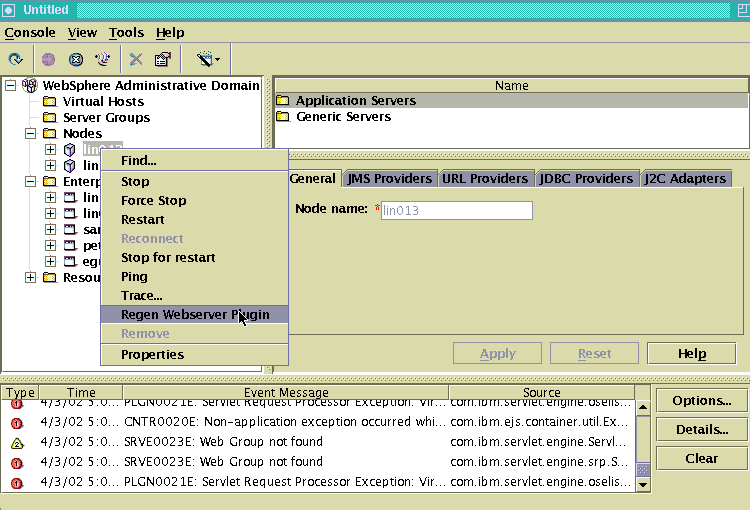This screenshot has width=750, height=510.
Task: Click the Enterprise Applications folder icon
Action: coord(49,181)
